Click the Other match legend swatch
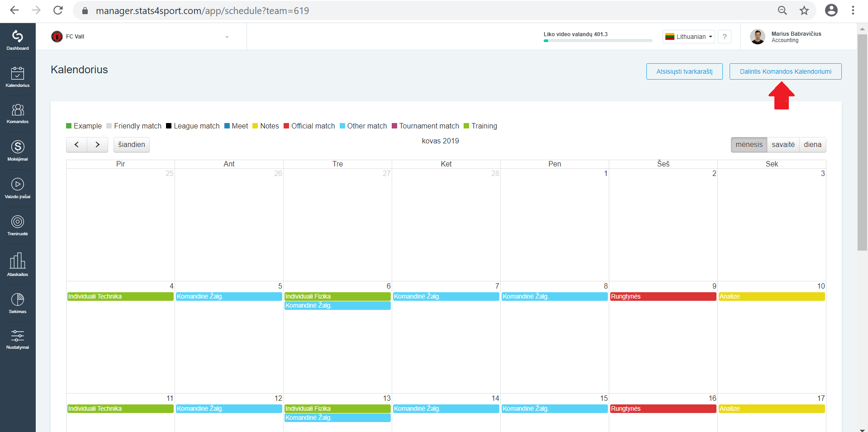 coord(342,126)
